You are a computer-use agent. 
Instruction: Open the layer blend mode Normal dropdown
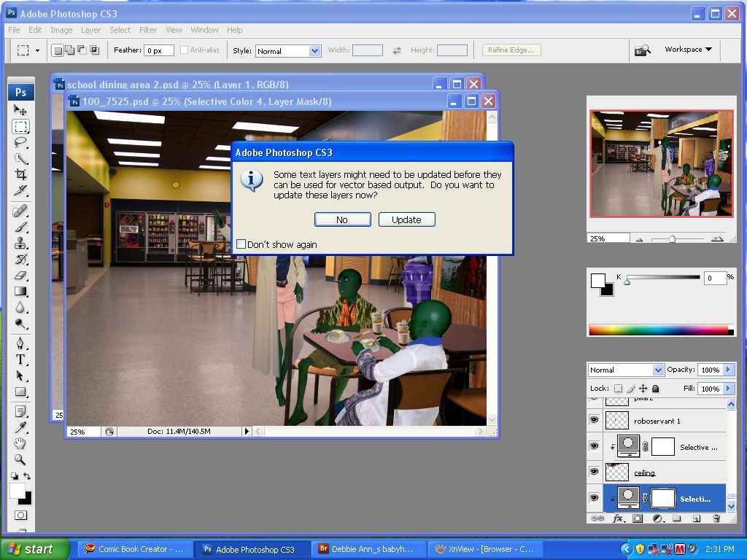(x=626, y=370)
